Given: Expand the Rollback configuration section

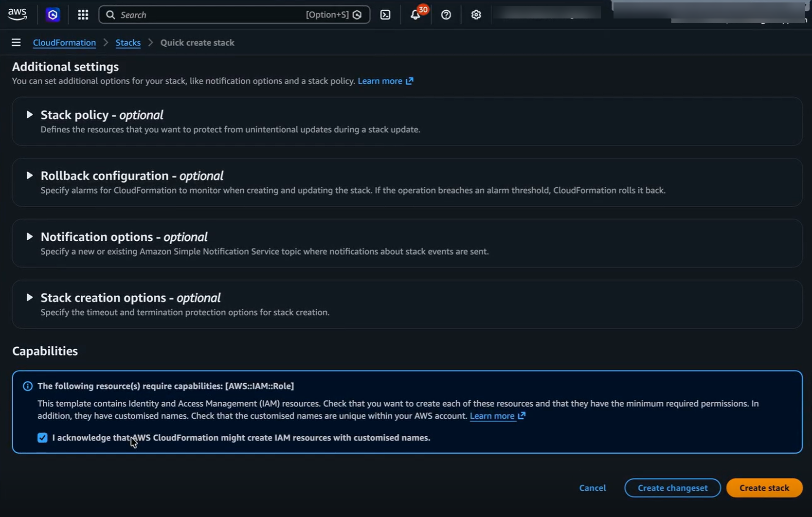Looking at the screenshot, I should (29, 176).
